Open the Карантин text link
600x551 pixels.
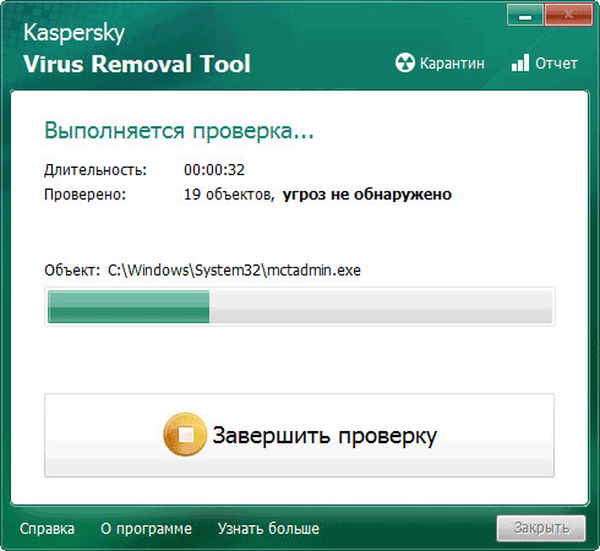point(452,63)
